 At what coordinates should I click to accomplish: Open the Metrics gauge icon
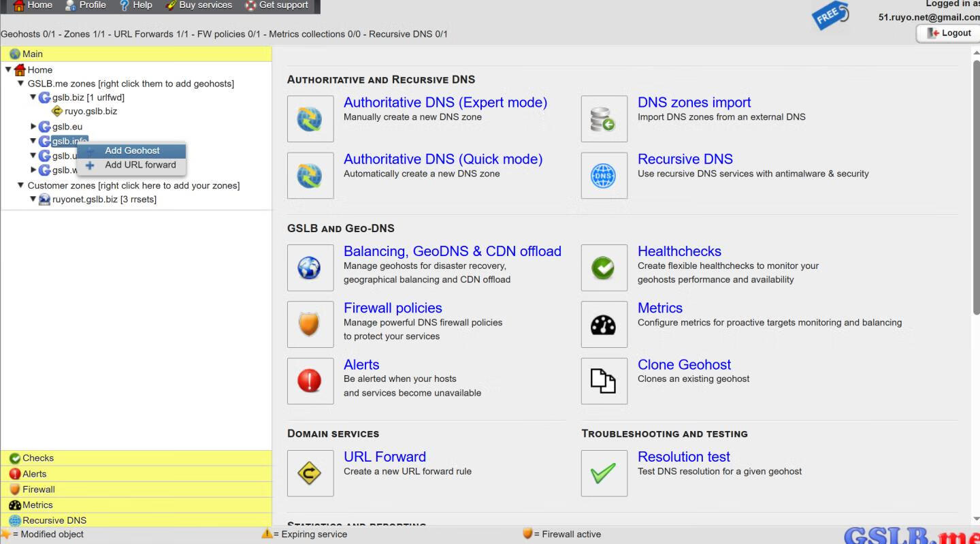point(604,324)
